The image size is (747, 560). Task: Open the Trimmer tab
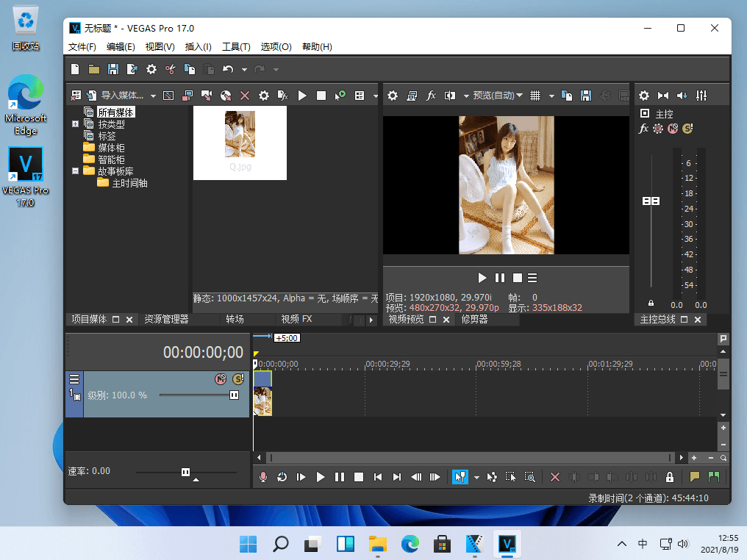coord(474,319)
